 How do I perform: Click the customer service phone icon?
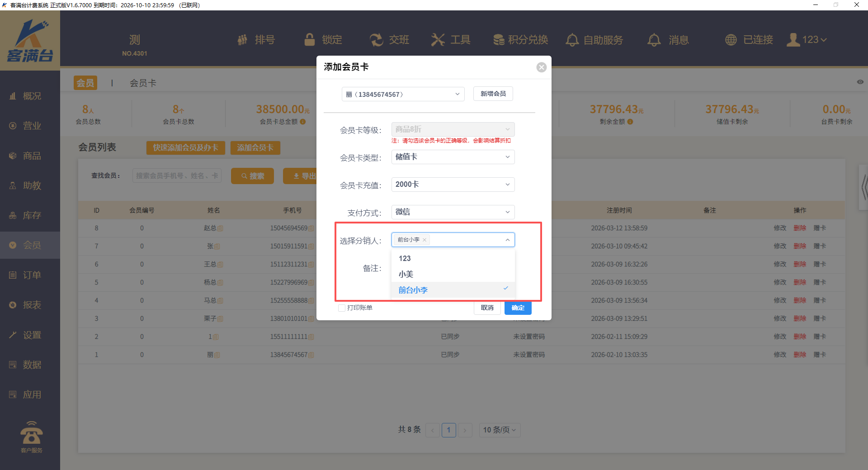31,434
